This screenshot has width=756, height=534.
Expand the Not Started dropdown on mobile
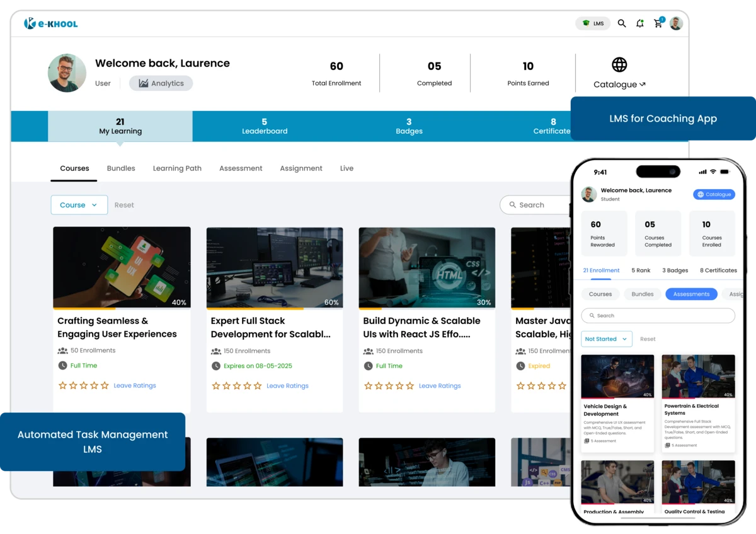tap(605, 339)
